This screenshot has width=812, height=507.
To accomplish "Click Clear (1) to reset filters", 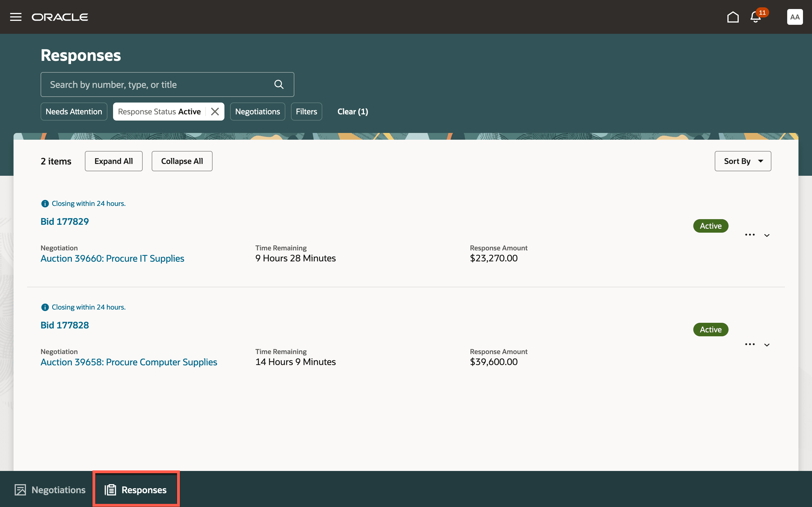I will pyautogui.click(x=353, y=112).
